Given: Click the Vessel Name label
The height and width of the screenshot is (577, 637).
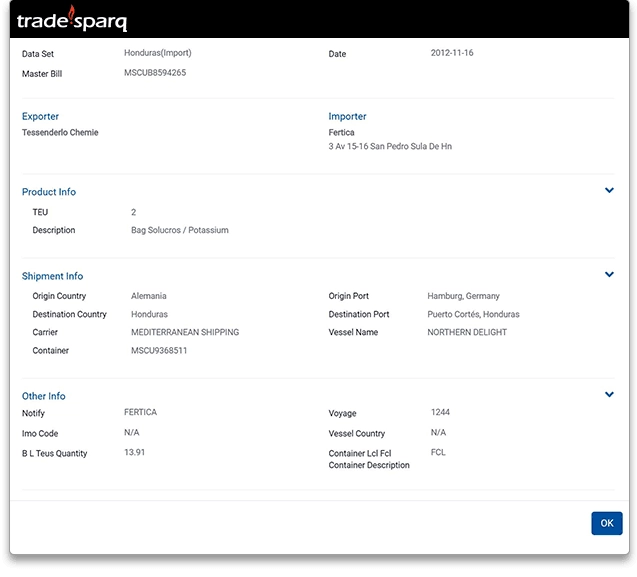Looking at the screenshot, I should tap(353, 332).
